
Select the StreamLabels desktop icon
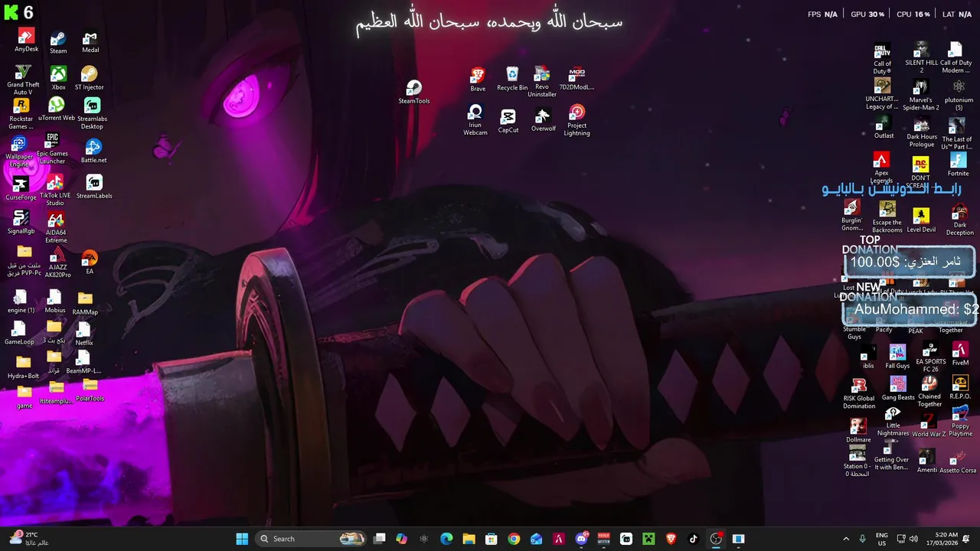tap(94, 187)
